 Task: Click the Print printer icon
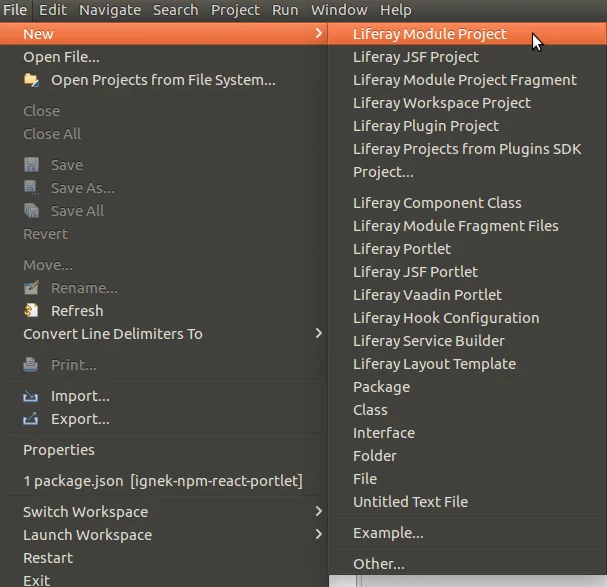tap(31, 365)
